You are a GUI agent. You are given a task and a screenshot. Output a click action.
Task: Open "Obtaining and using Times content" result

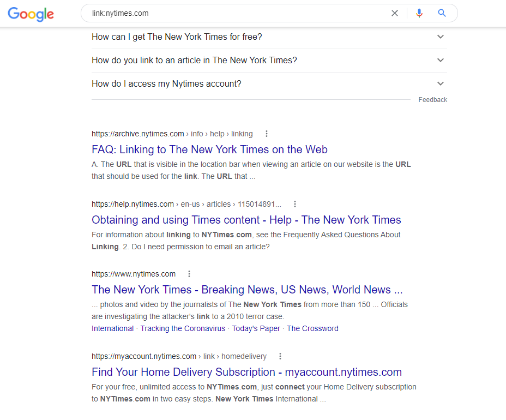(246, 220)
